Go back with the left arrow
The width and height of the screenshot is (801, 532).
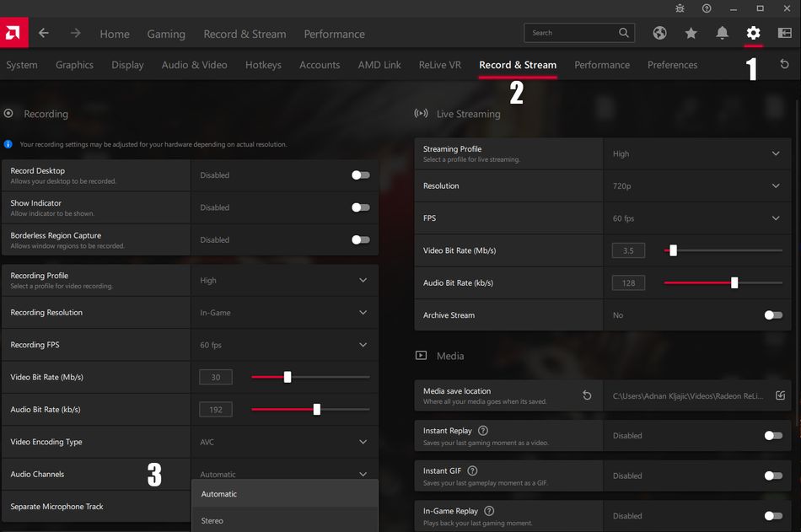[44, 33]
